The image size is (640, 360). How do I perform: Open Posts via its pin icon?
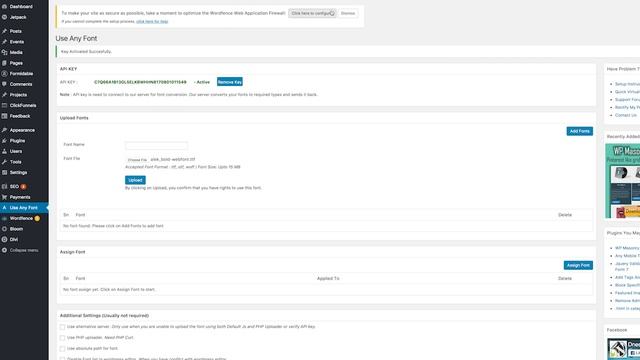click(4, 31)
